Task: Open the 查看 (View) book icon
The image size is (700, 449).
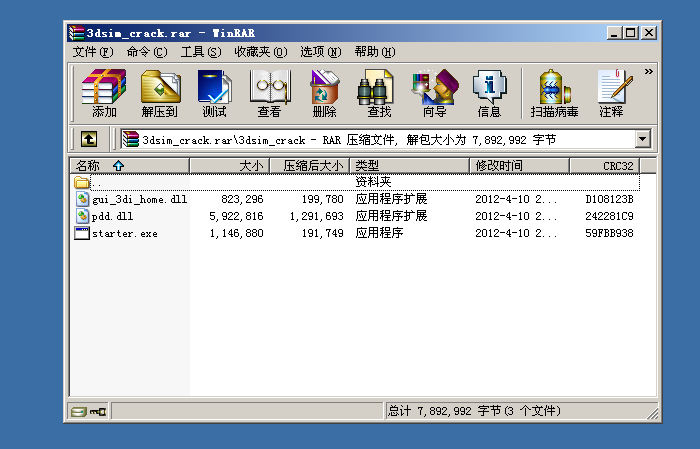Action: (x=269, y=93)
